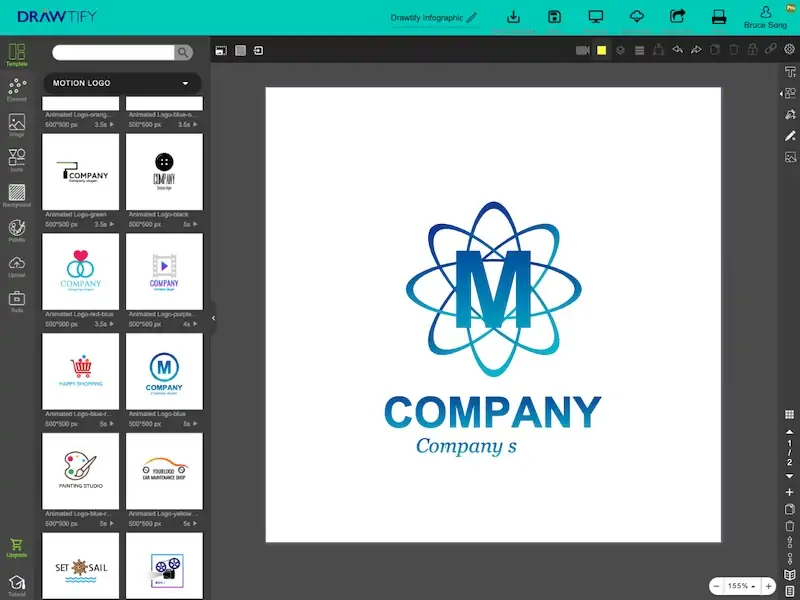
Task: Click the yellow color swatch in toolbar
Action: pos(602,50)
